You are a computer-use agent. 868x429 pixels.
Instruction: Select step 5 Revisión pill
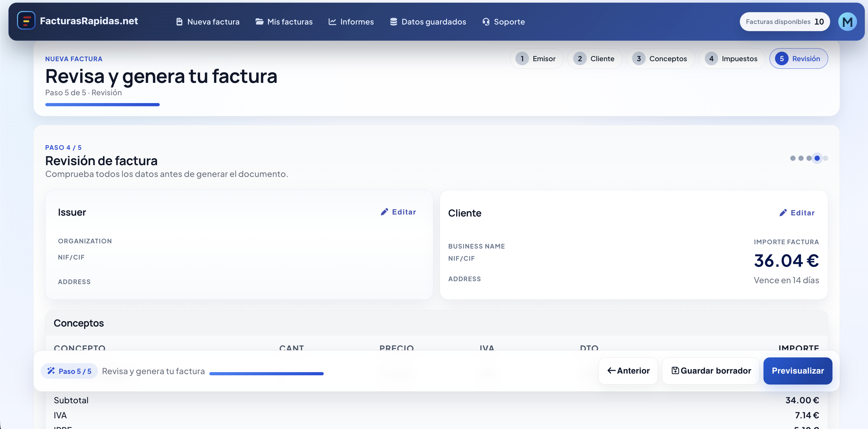pyautogui.click(x=798, y=59)
